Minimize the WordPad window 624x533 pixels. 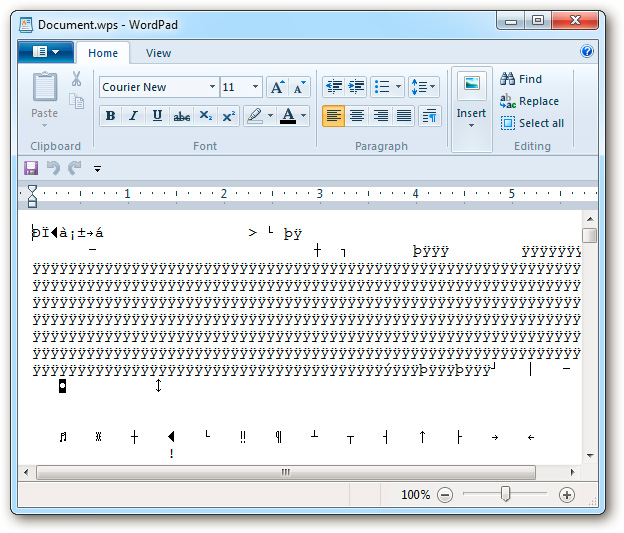pyautogui.click(x=511, y=21)
